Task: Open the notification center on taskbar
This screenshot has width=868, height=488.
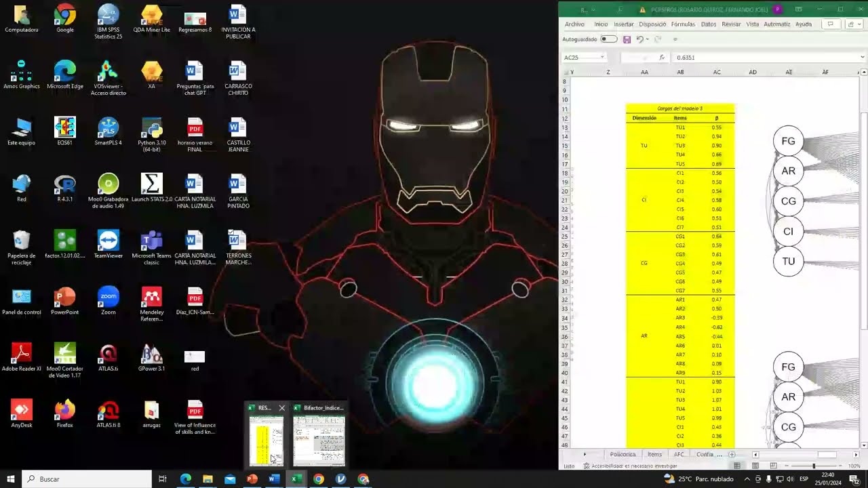Action: click(854, 479)
